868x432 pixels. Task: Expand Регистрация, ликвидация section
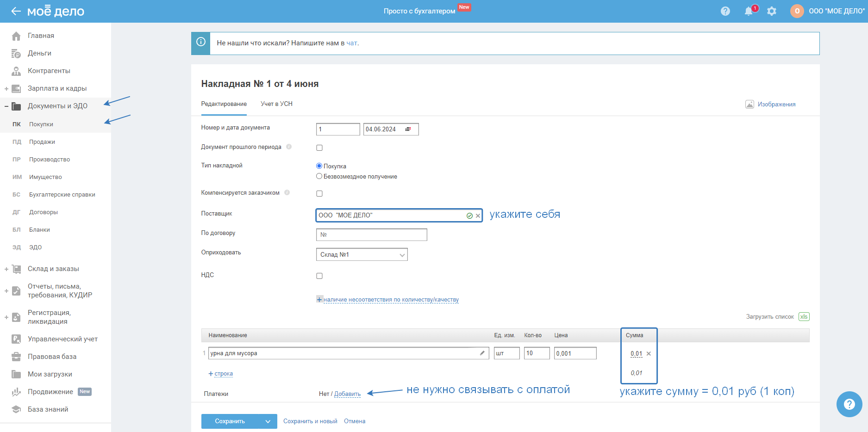click(x=6, y=317)
